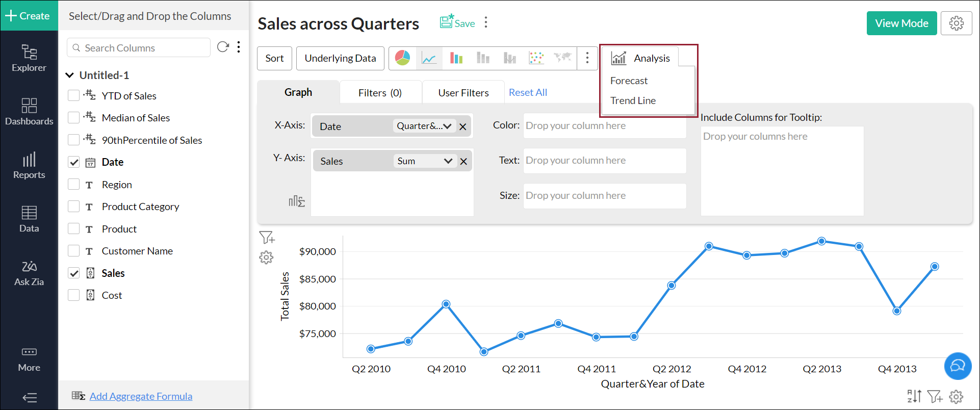
Task: Click the Q4 2010 data point on chart
Action: coord(446,304)
